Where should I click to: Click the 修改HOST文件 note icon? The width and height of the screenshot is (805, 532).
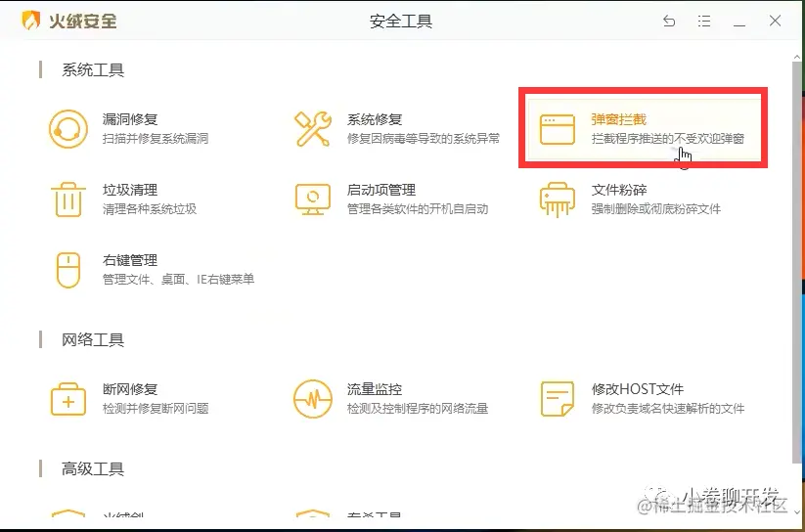[557, 399]
